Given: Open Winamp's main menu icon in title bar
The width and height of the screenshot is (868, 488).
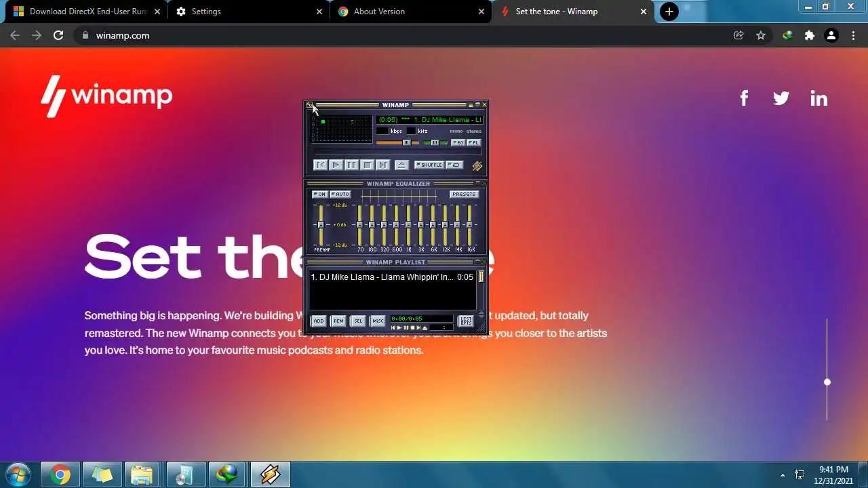Looking at the screenshot, I should coord(309,105).
